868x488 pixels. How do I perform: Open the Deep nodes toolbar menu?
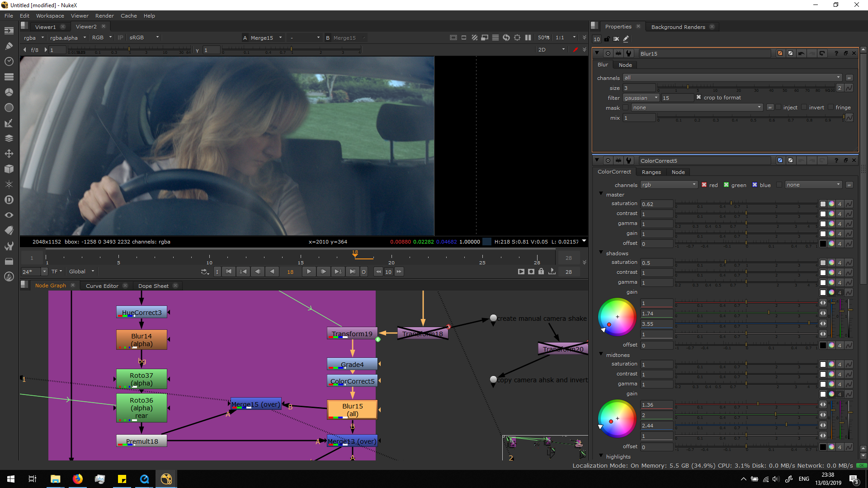coord(9,200)
